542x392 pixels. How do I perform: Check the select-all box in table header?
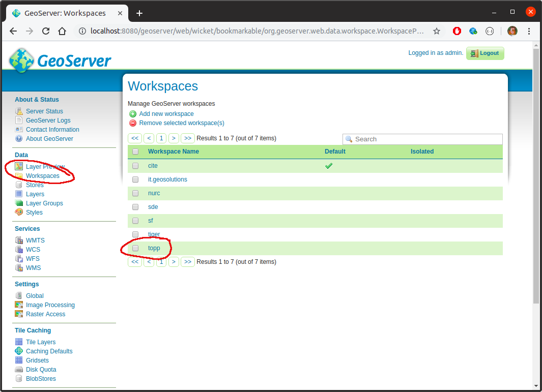click(135, 152)
